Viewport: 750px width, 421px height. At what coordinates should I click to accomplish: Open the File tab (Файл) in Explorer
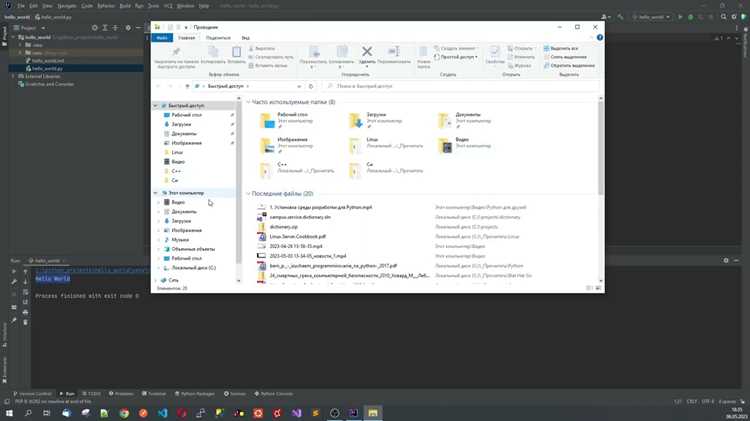pyautogui.click(x=162, y=37)
